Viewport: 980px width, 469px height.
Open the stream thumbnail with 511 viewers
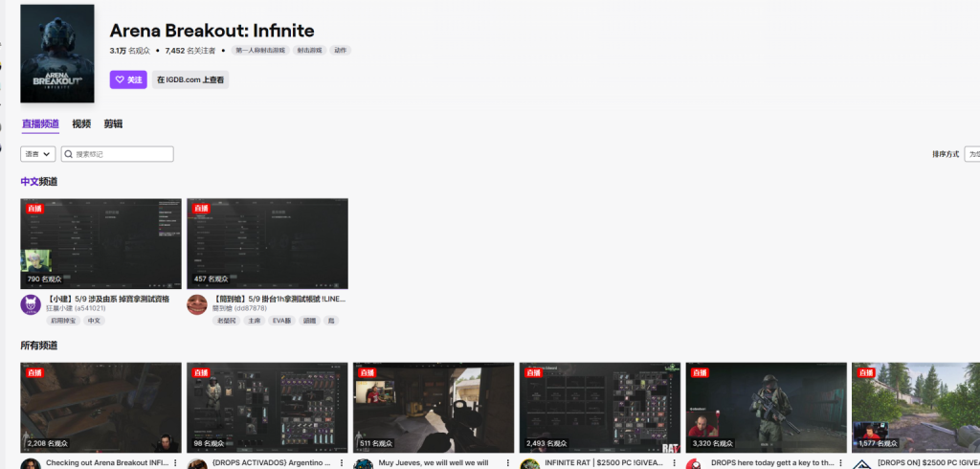tap(434, 408)
